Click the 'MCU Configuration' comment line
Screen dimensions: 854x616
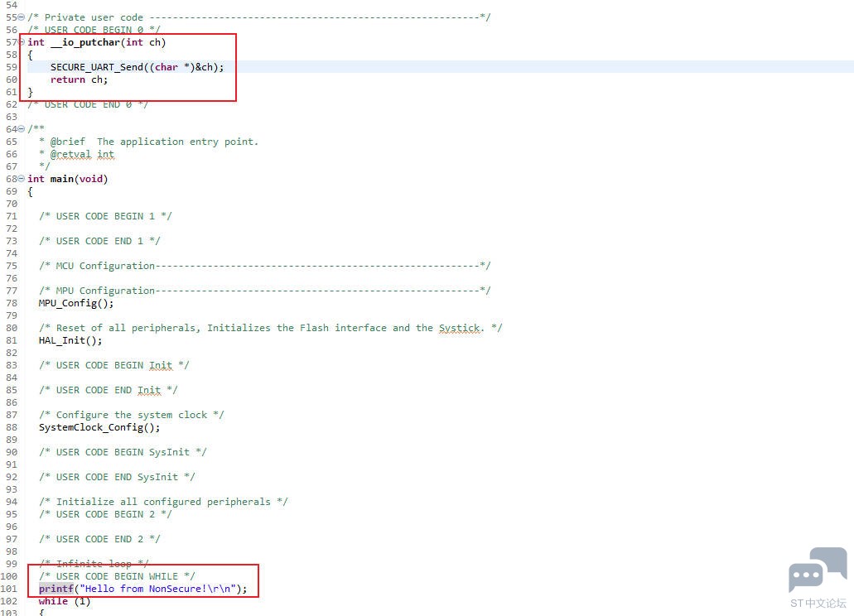(x=265, y=266)
